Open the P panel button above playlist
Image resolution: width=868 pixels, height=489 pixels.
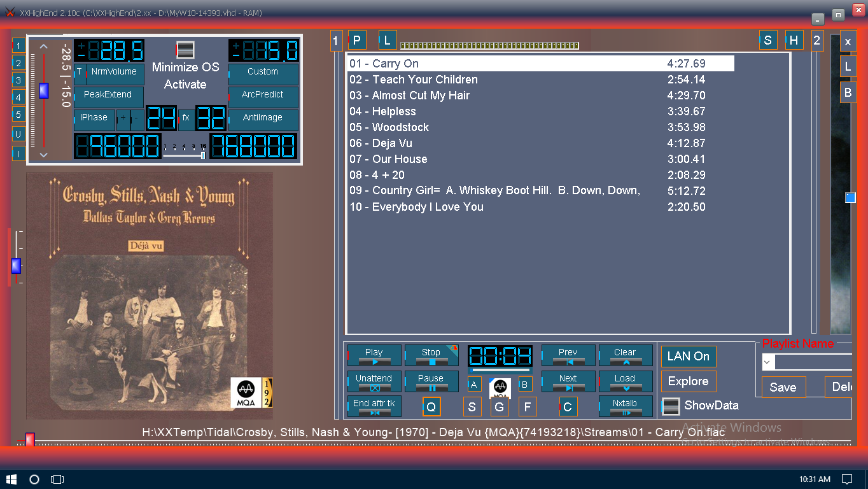click(357, 41)
